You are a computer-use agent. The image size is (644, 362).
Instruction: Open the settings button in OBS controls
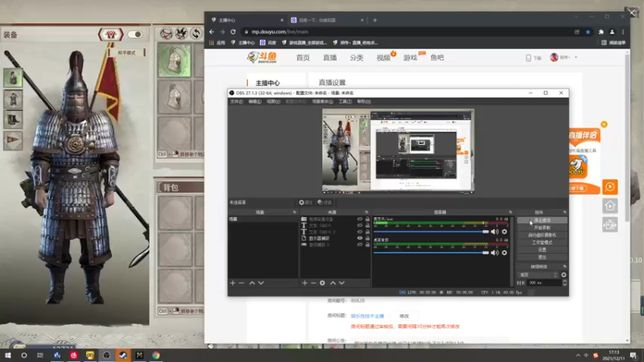pos(542,250)
